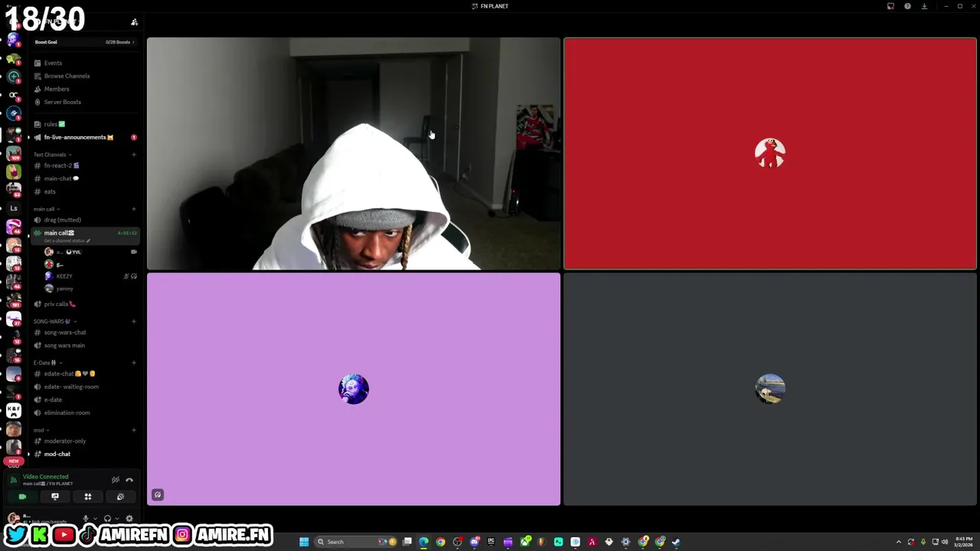Open the Activities launcher button

point(88,497)
